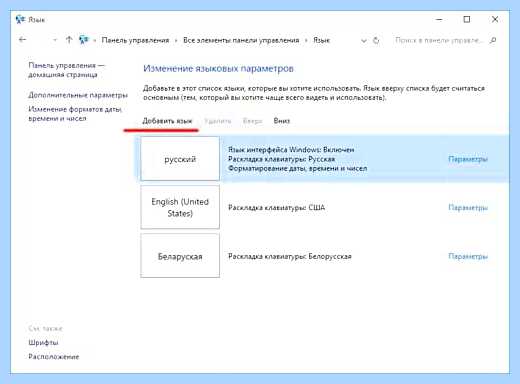Click the Язык window title icon
Image resolution: width=520 pixels, height=384 pixels.
(20, 19)
